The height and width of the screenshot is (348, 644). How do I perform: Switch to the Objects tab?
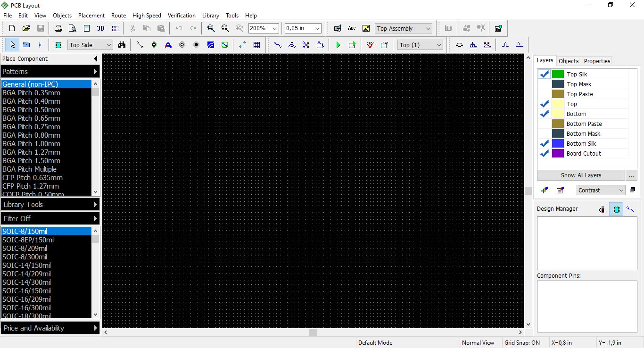click(x=569, y=61)
